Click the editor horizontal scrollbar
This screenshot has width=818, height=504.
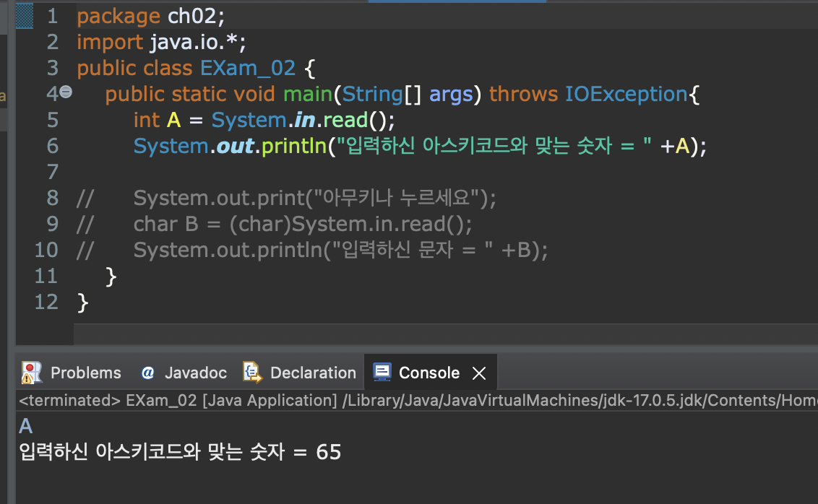(446, 334)
